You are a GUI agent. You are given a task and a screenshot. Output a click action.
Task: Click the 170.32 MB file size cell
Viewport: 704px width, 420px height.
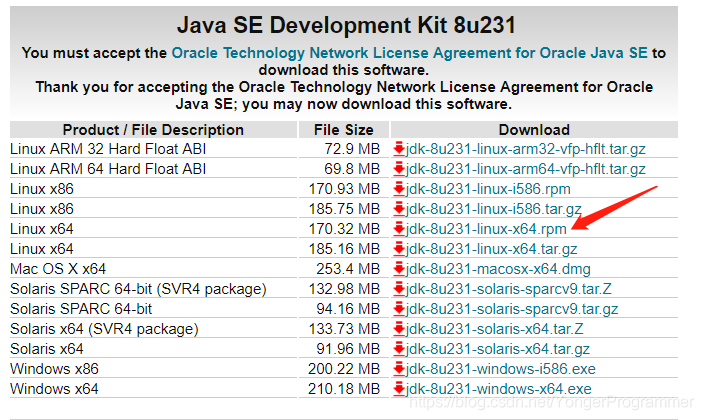click(x=344, y=229)
